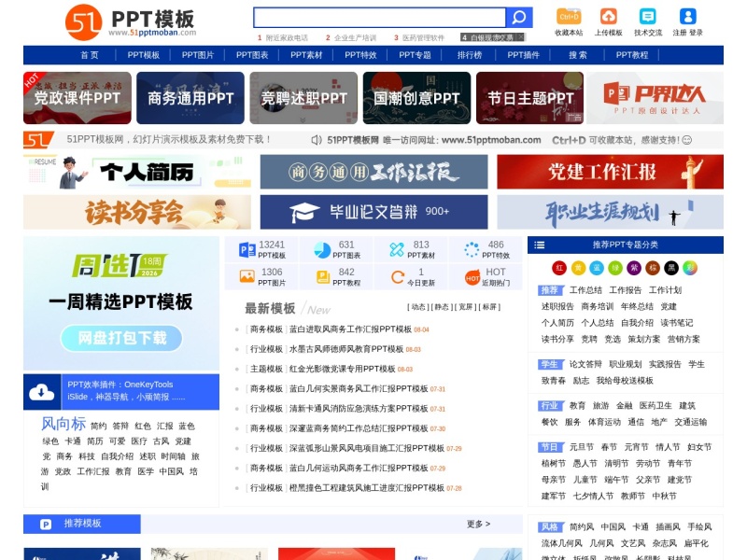Click the list icon beside 推荐PPT专题分类
747x560 pixels.
540,245
